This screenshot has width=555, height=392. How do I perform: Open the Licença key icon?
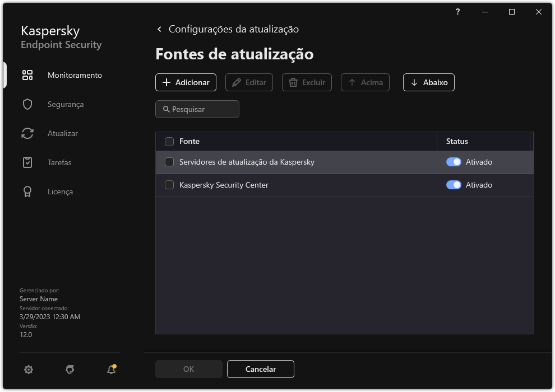click(27, 191)
